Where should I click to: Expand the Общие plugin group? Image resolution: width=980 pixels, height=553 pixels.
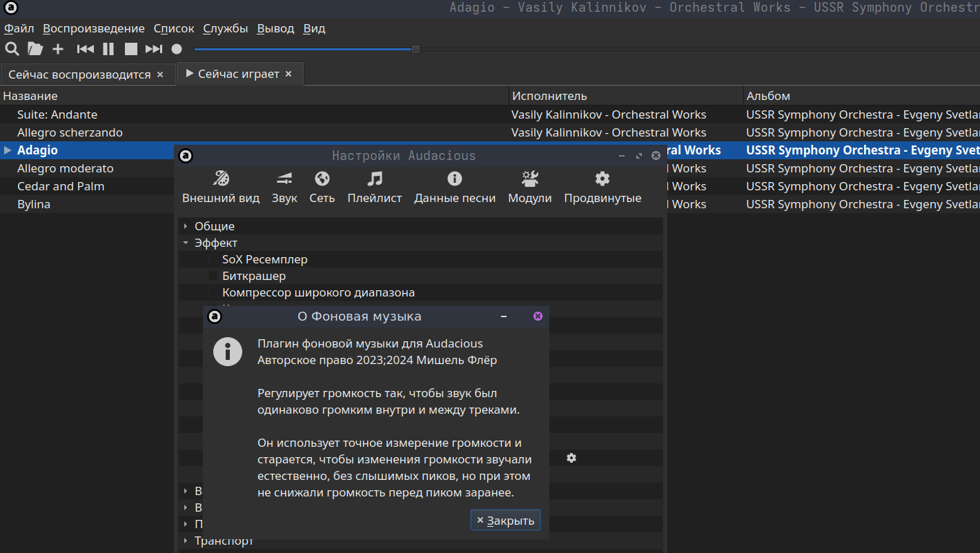186,226
